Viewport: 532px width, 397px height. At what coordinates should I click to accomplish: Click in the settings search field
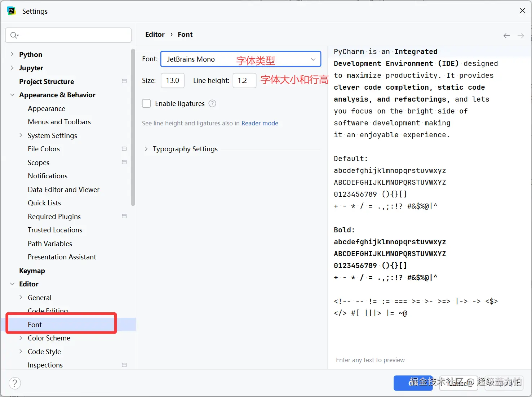coord(68,35)
